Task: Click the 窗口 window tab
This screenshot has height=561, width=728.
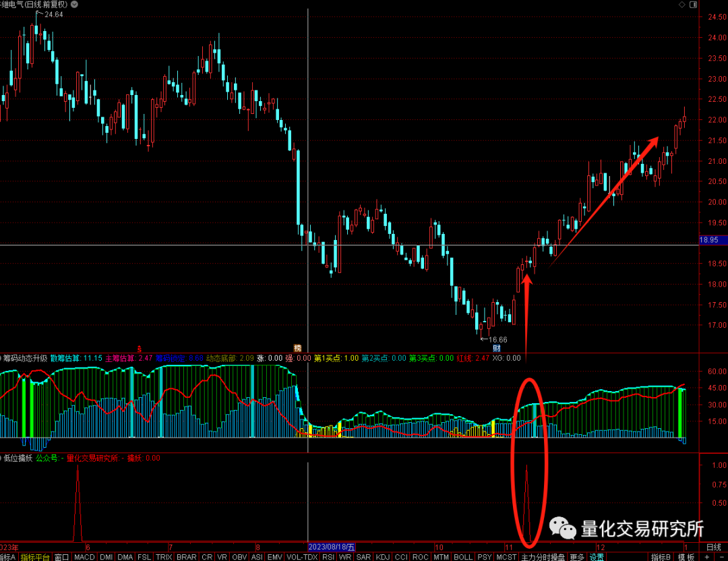Action: (62, 557)
